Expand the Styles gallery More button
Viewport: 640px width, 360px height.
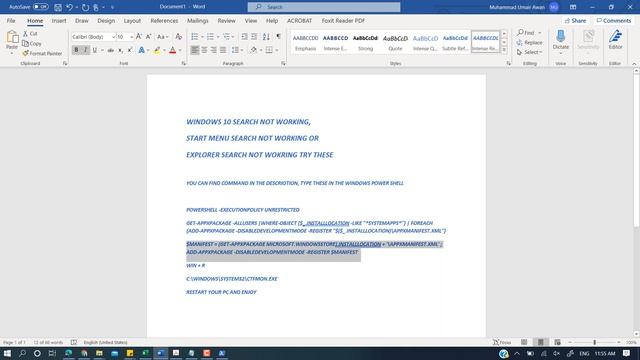click(504, 50)
